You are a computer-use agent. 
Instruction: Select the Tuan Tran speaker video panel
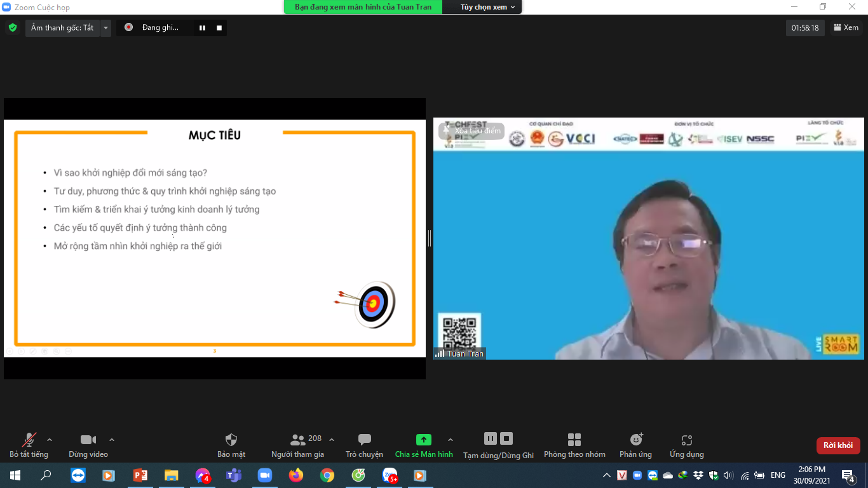[649, 238]
